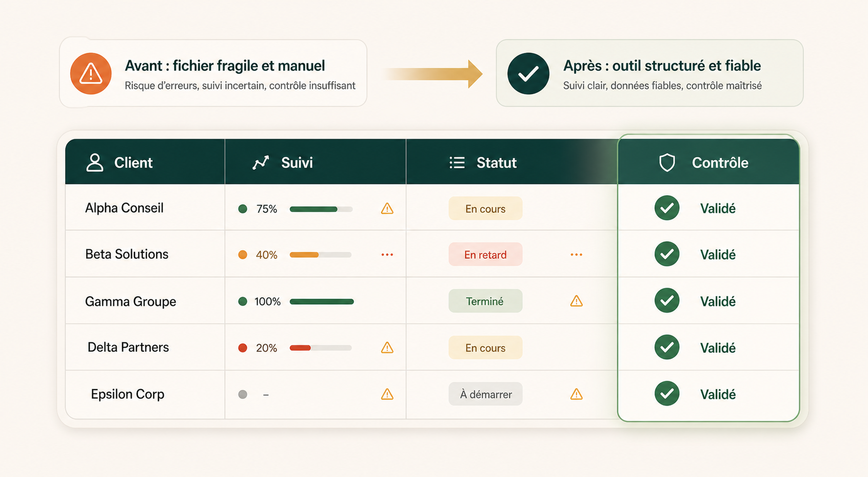The height and width of the screenshot is (477, 868).
Task: Click the Validé label for Epsilon Corp
Action: (x=718, y=394)
